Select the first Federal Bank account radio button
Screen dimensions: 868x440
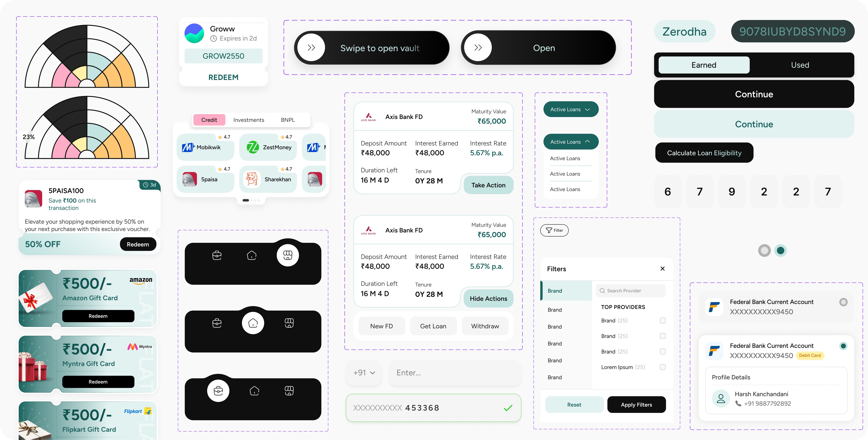point(843,302)
